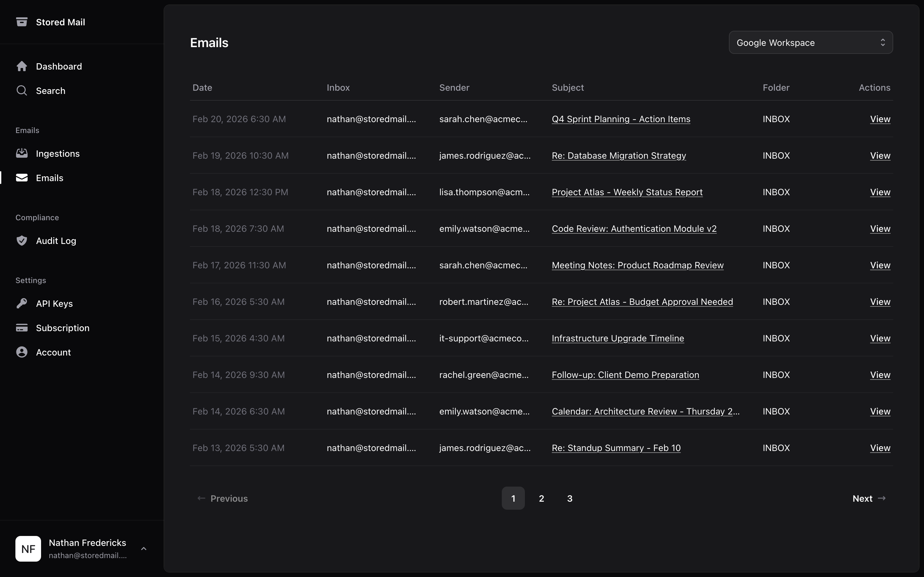Open the Infrastructure Upgrade Timeline subject link

(x=618, y=339)
